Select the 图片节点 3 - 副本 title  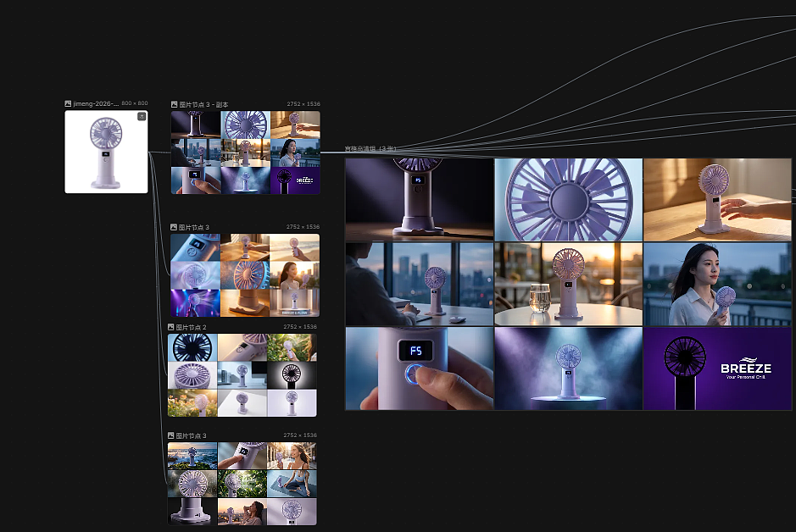point(203,104)
